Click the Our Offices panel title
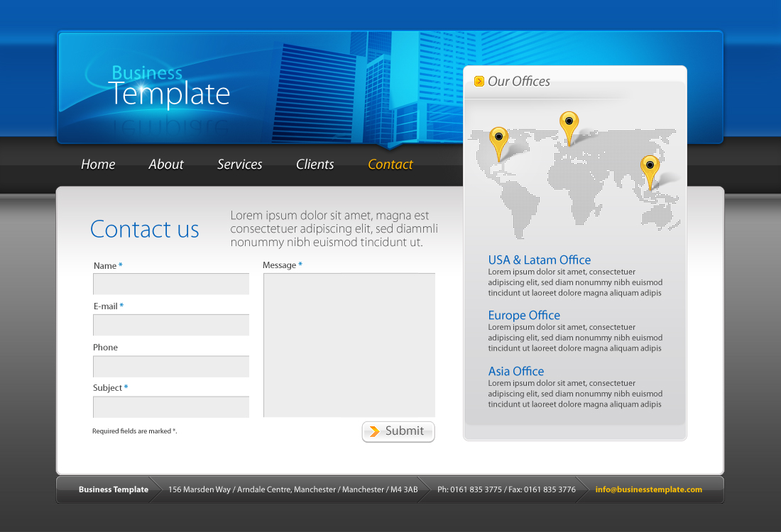 [x=519, y=81]
